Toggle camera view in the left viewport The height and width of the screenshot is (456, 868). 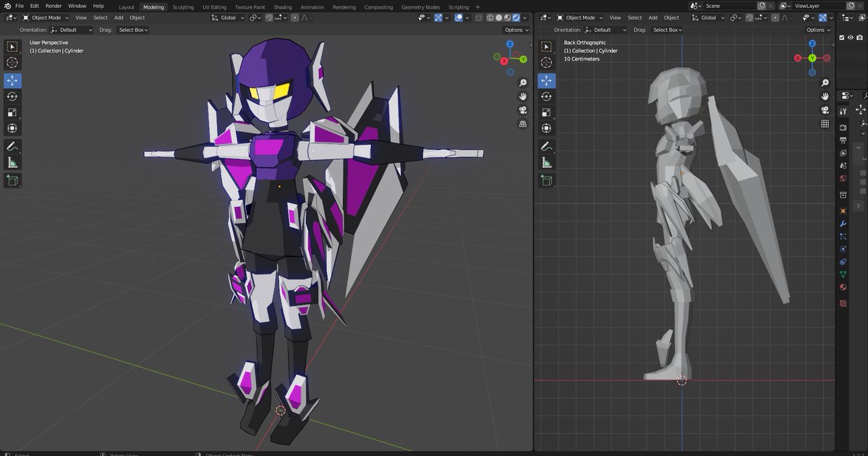(522, 110)
